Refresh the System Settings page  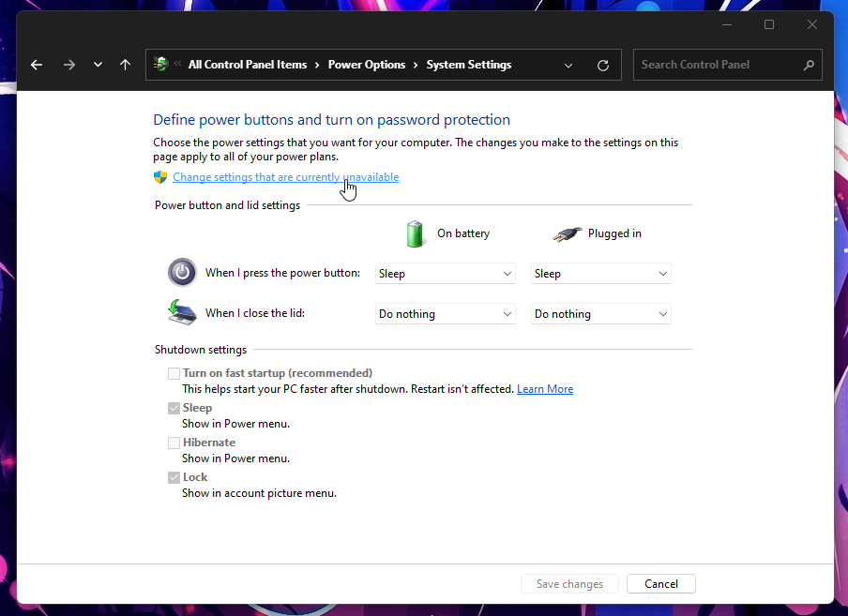point(603,66)
